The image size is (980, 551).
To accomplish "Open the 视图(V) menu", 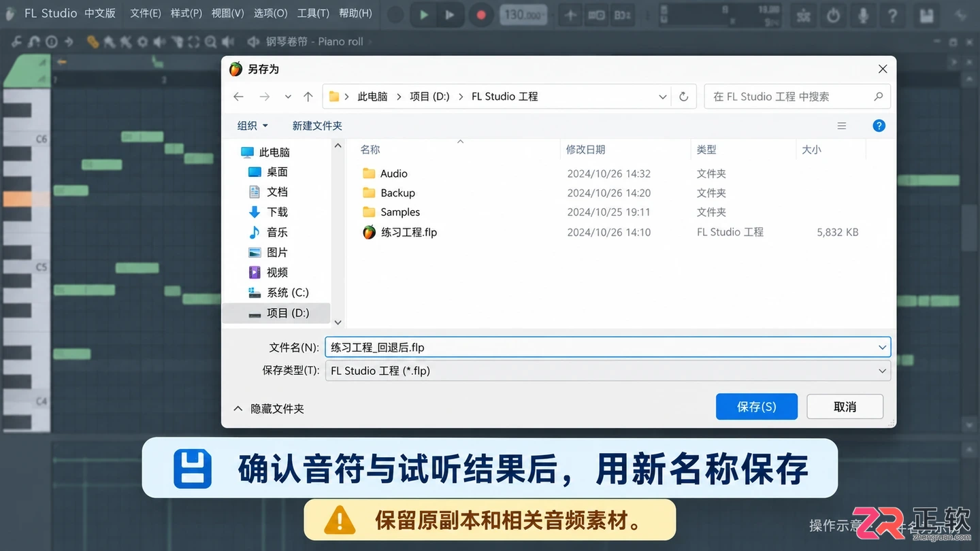I will click(x=227, y=13).
